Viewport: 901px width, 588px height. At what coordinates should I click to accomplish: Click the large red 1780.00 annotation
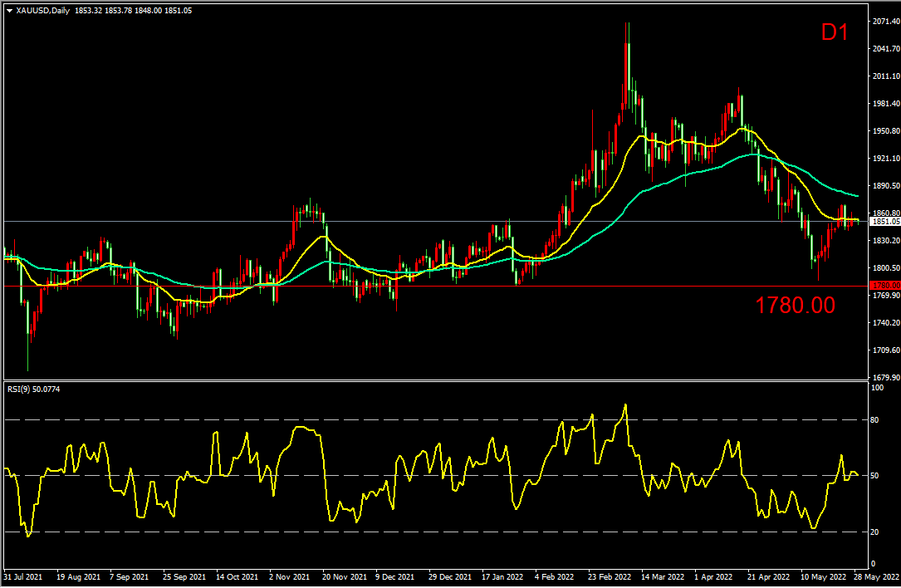(795, 305)
